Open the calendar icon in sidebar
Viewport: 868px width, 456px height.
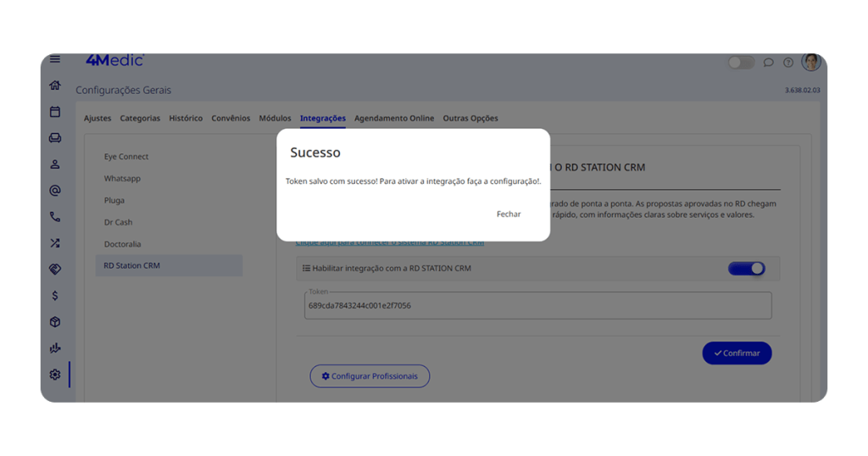pyautogui.click(x=55, y=112)
